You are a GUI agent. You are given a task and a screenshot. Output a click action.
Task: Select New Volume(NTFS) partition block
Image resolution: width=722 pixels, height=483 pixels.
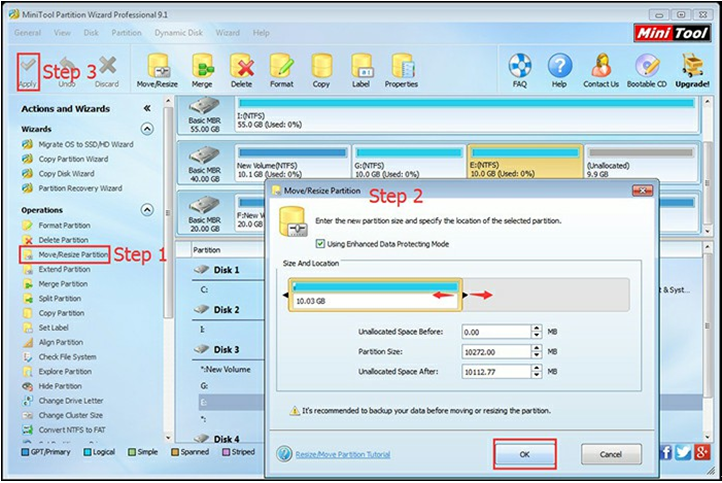(292, 161)
